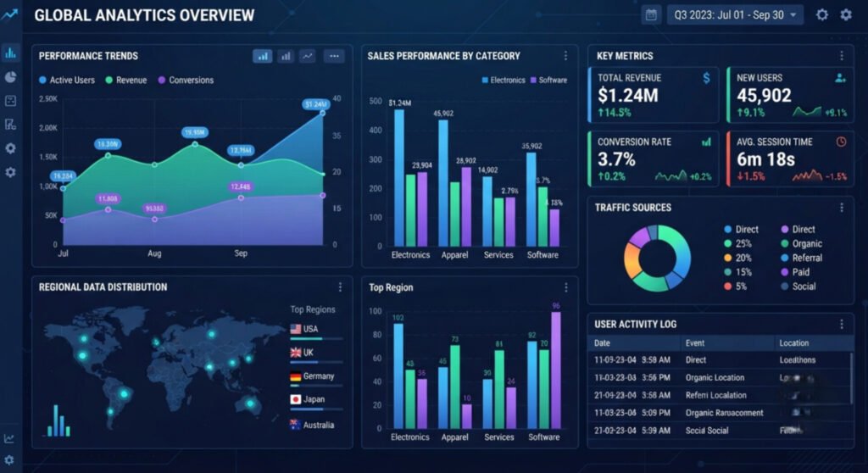Image resolution: width=868 pixels, height=473 pixels.
Task: Click the Australia flag in Top Regions
Action: coord(296,425)
